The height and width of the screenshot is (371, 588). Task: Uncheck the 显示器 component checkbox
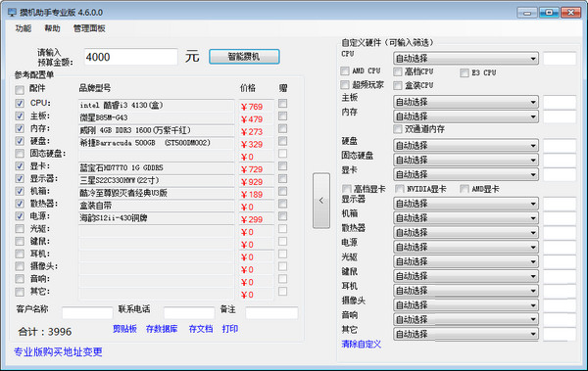click(20, 179)
